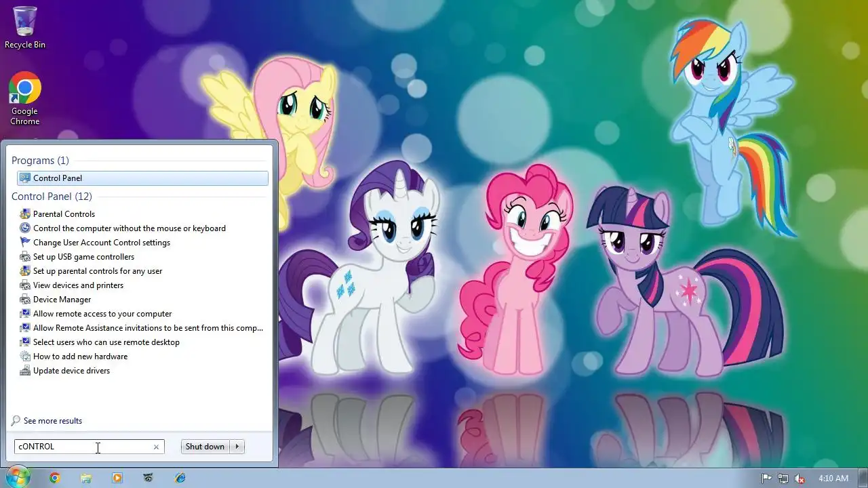Open Windows Explorer from the taskbar

tap(86, 478)
